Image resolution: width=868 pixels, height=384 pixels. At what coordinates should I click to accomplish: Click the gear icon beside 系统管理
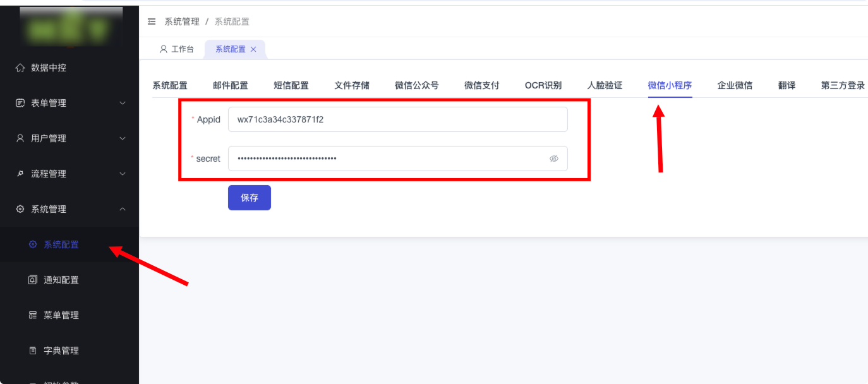coord(20,209)
